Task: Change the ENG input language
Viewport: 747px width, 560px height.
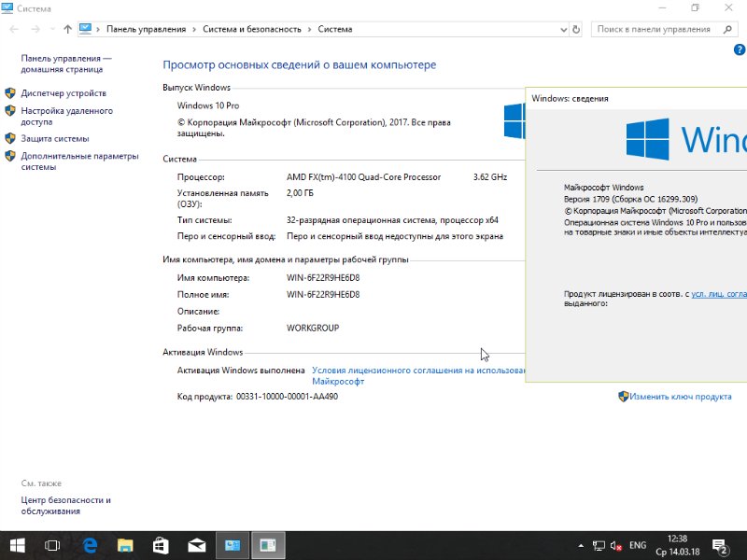Action: click(638, 546)
